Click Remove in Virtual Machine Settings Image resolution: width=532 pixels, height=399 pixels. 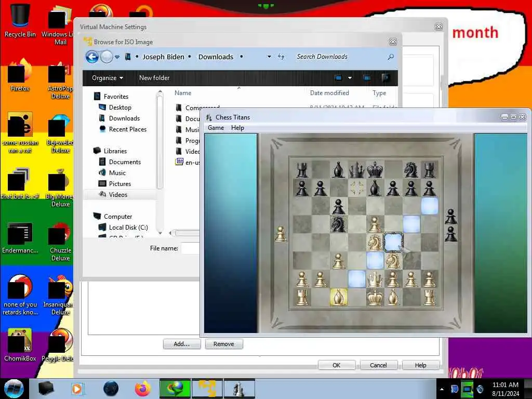(224, 344)
